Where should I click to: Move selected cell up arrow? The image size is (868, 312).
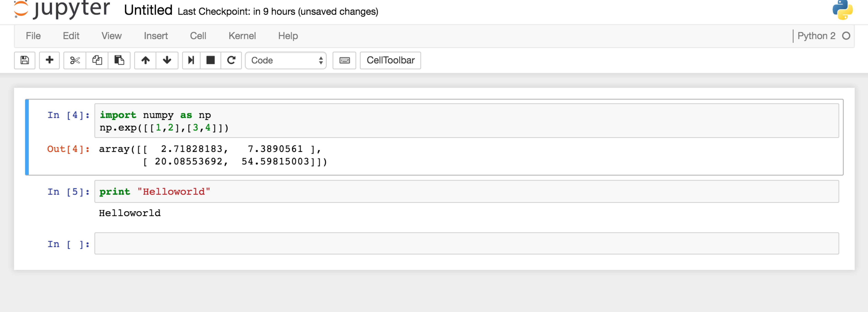pyautogui.click(x=145, y=60)
